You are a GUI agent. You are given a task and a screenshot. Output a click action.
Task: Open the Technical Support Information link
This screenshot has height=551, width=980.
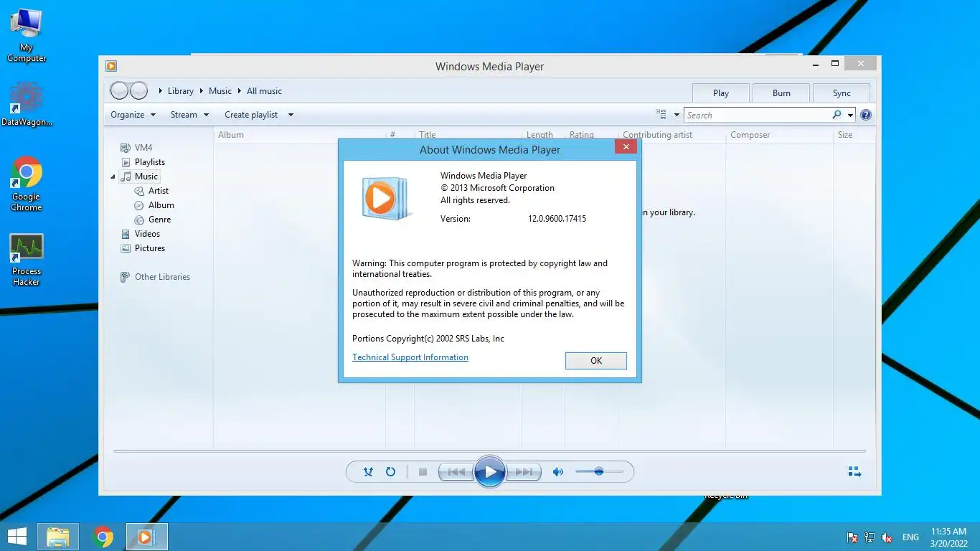click(x=410, y=357)
